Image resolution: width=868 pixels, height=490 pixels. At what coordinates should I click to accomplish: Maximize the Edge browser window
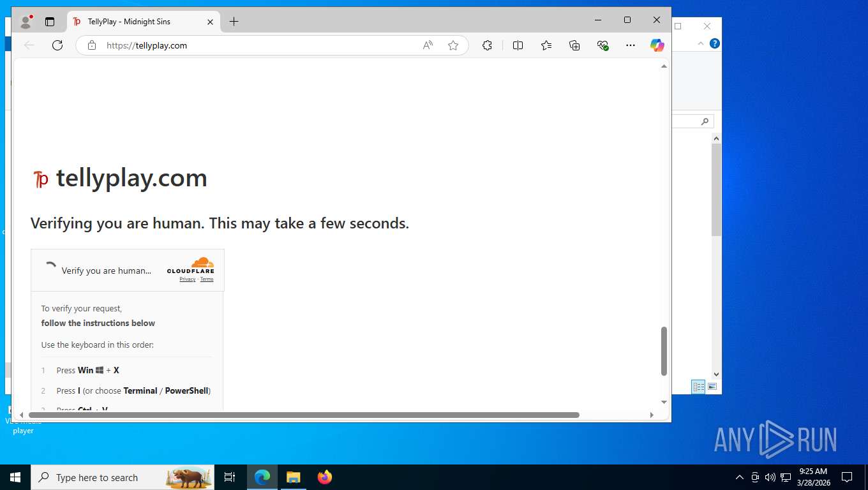coord(627,20)
